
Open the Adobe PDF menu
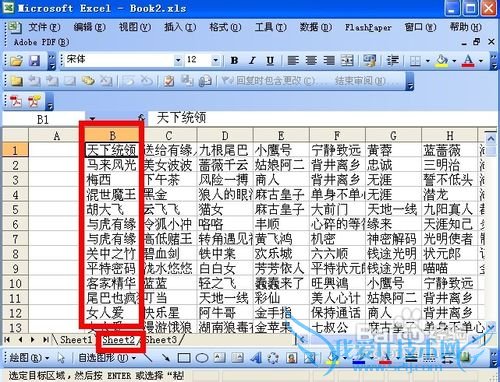42,42
